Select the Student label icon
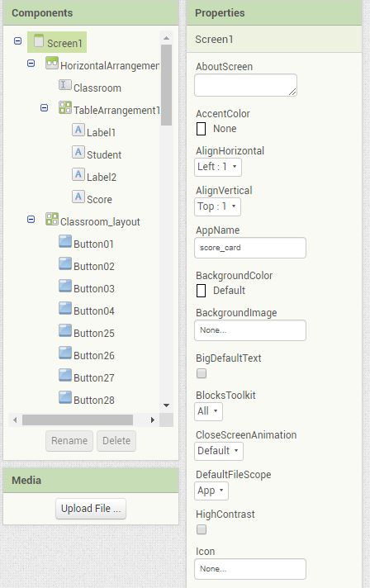 (x=78, y=152)
